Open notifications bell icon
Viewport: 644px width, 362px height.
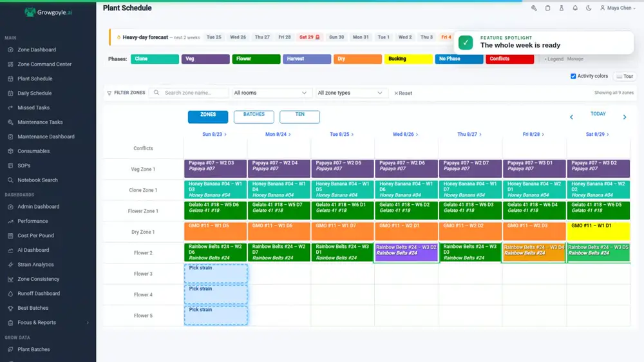(x=575, y=8)
